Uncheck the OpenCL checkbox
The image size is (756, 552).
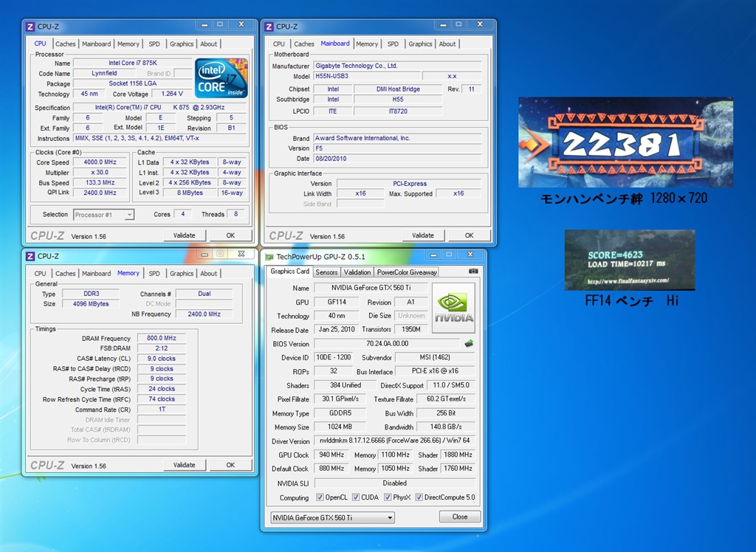click(x=320, y=497)
